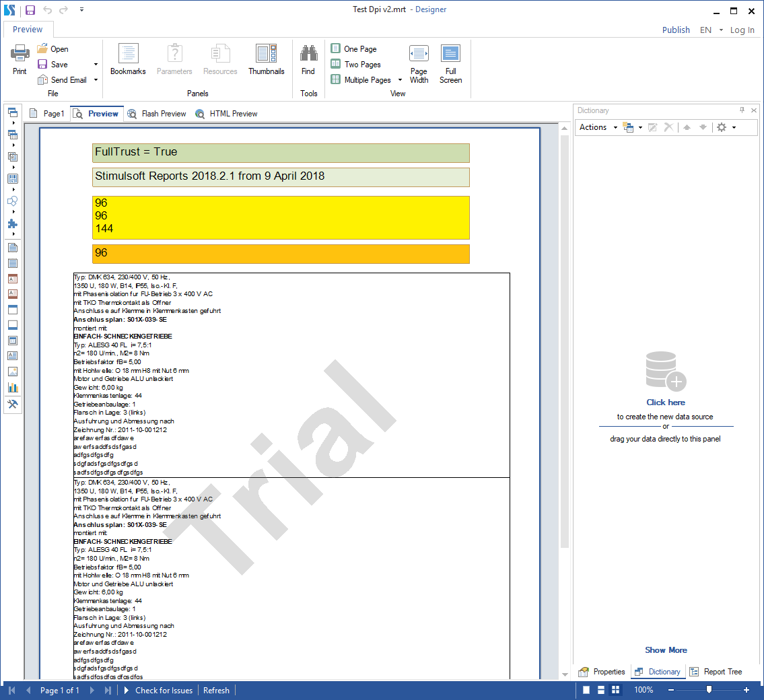This screenshot has height=700, width=764.
Task: Select the Image component in the toolbox
Action: (x=13, y=372)
